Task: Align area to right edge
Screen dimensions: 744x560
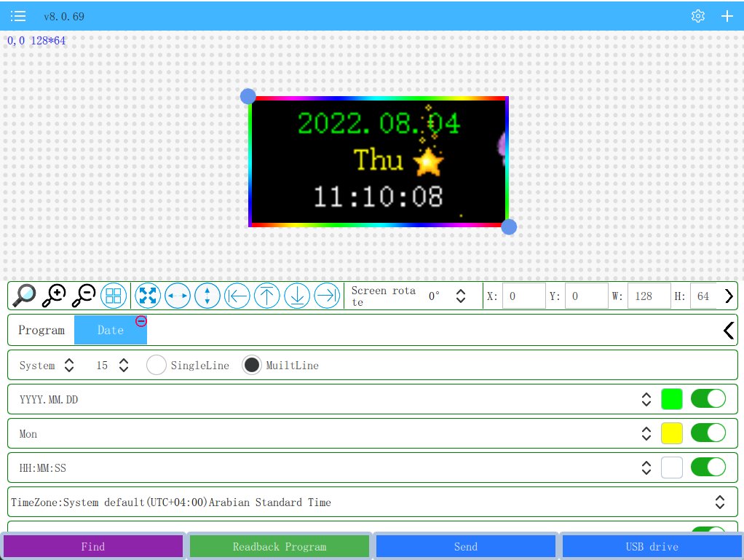Action: coord(327,296)
